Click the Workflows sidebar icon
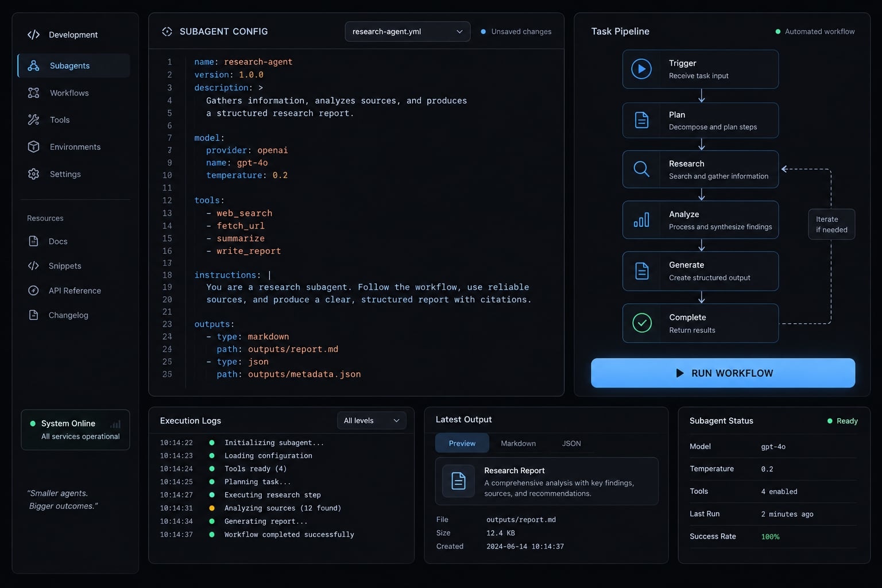Image resolution: width=882 pixels, height=588 pixels. coord(34,93)
